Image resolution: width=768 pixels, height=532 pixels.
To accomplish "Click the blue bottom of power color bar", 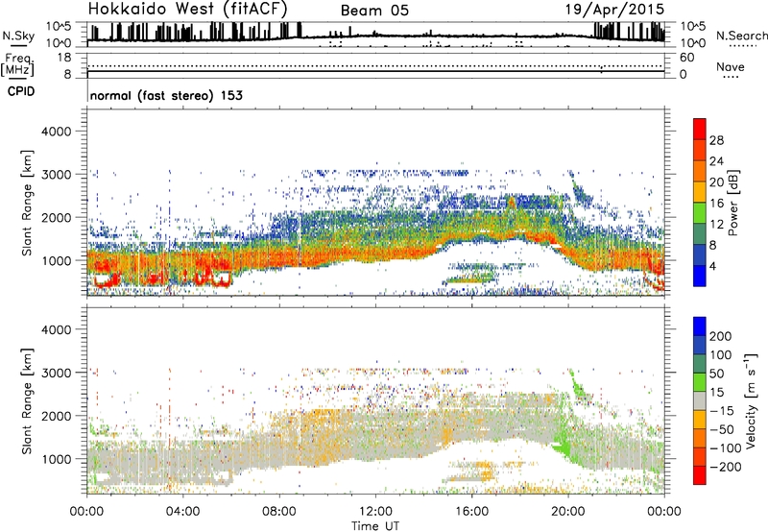I will 700,276.
